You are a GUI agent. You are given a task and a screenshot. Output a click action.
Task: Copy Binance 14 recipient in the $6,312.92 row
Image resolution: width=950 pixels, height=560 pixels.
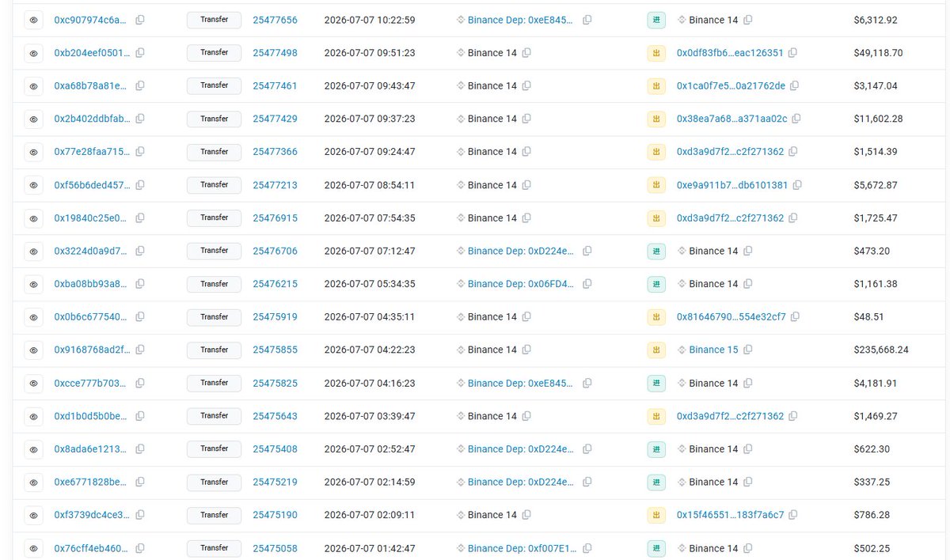click(748, 20)
